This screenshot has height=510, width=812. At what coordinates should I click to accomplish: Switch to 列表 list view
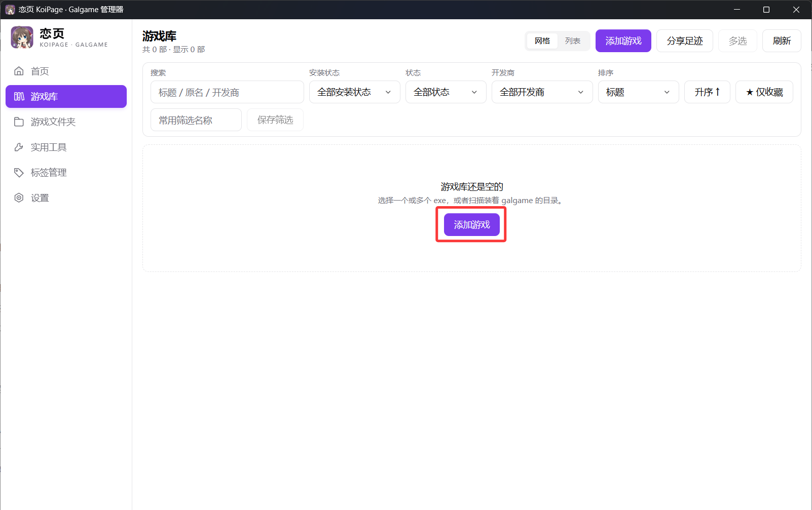(573, 41)
